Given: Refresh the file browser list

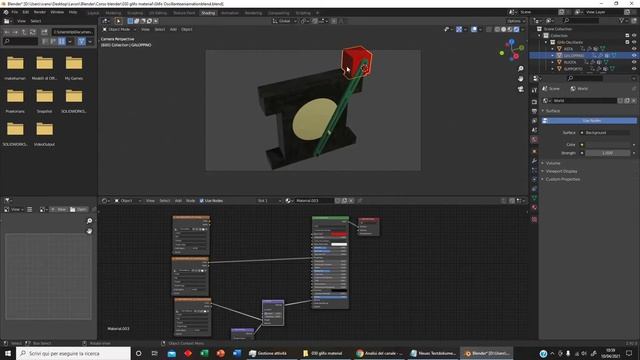Looking at the screenshot, I should (33, 32).
